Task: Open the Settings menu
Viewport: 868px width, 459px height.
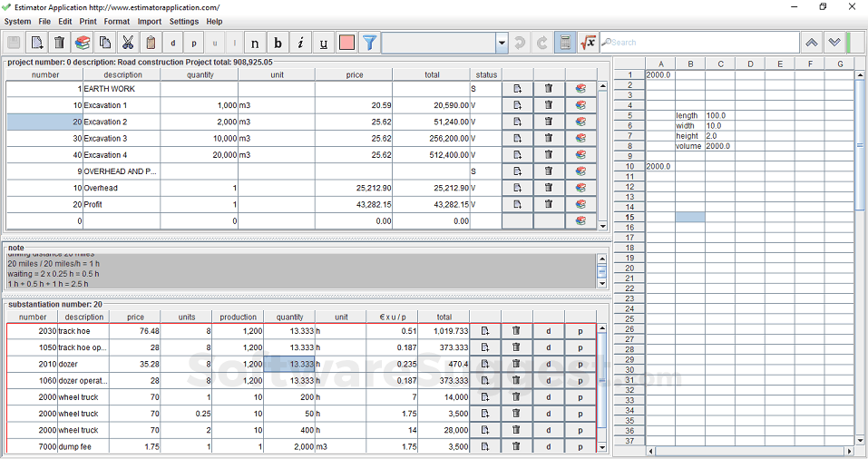Action: [x=184, y=21]
